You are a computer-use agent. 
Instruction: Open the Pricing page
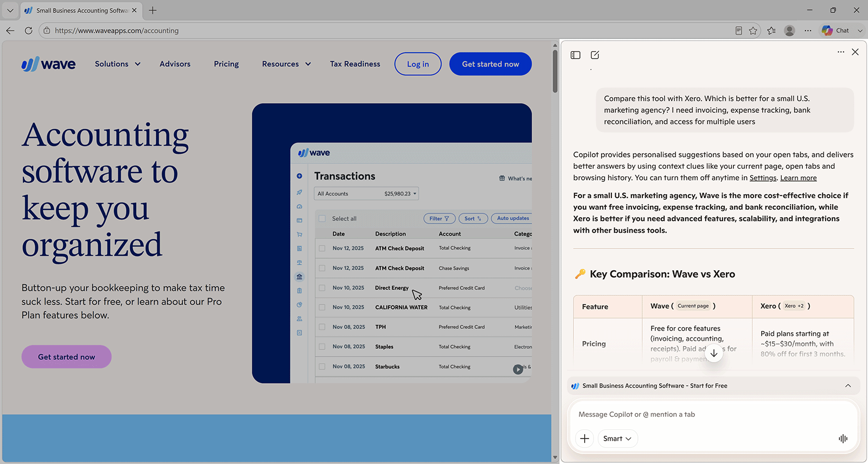pyautogui.click(x=226, y=64)
